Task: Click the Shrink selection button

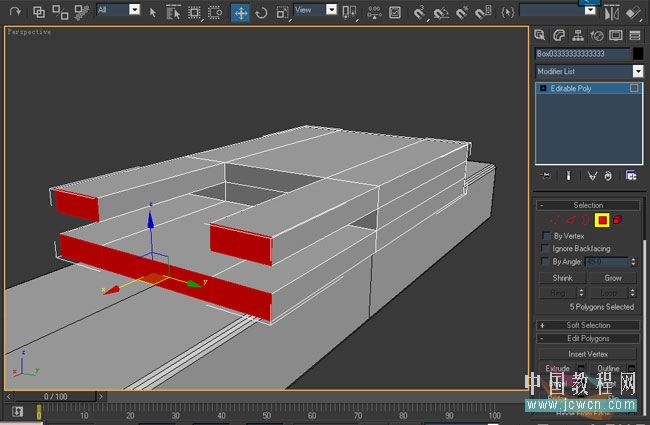Action: pos(562,278)
